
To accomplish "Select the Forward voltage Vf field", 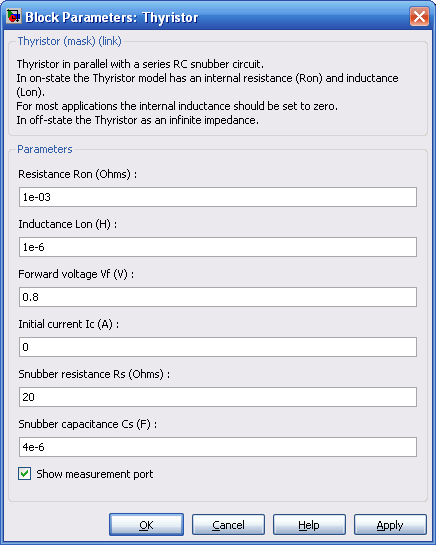I will click(x=218, y=297).
